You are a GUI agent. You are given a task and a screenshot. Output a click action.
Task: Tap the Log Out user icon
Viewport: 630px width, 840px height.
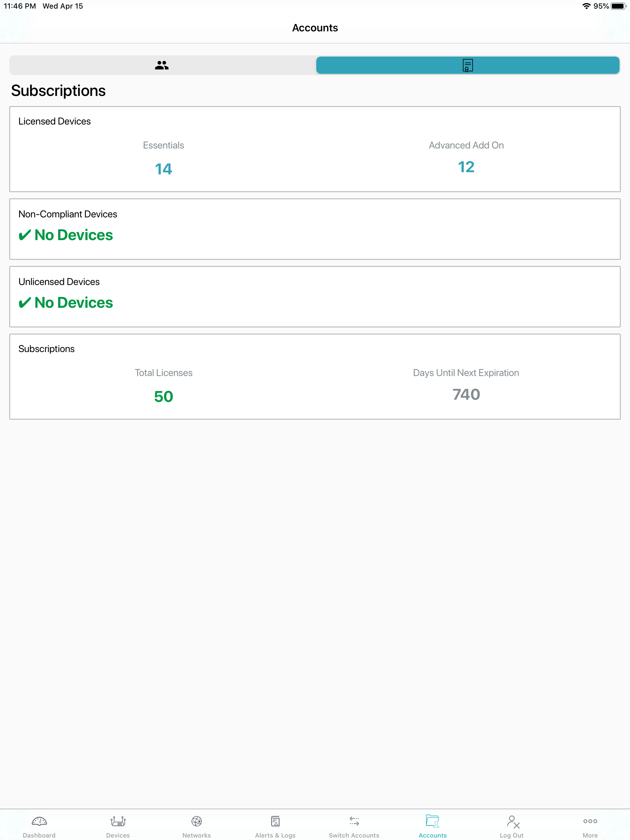click(x=512, y=821)
